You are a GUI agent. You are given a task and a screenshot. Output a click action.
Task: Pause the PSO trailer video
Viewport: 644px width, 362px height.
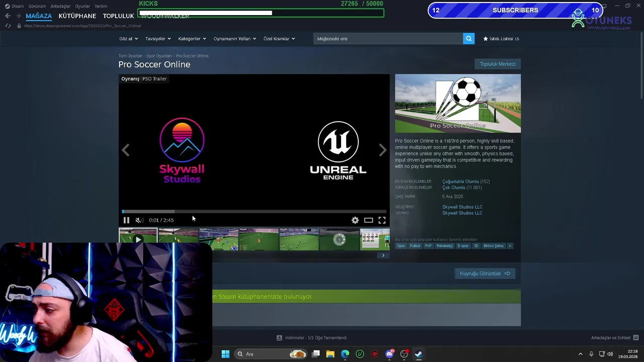click(126, 220)
